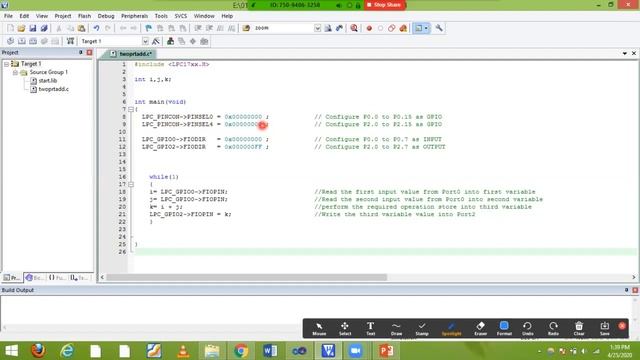Image resolution: width=640 pixels, height=360 pixels.
Task: Pick the Zoom Text annotation tool
Action: 370,329
